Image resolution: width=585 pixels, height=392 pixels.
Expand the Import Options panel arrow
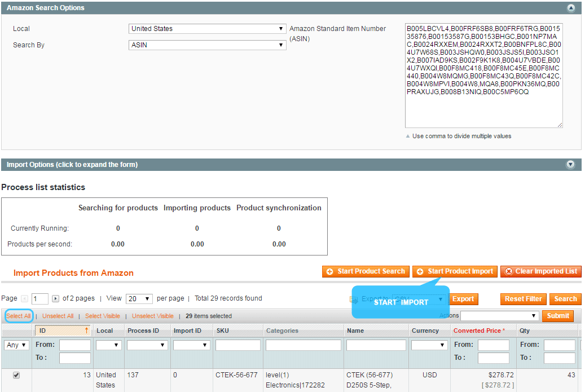pos(570,165)
